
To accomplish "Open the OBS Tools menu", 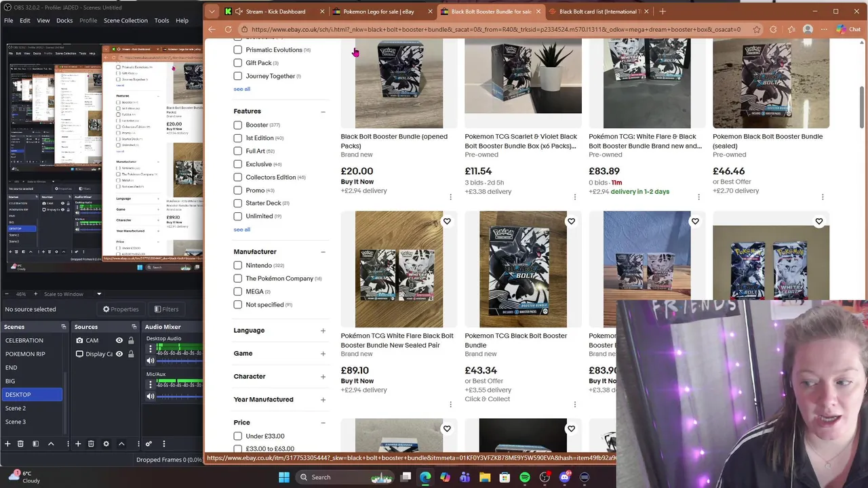I will [161, 20].
